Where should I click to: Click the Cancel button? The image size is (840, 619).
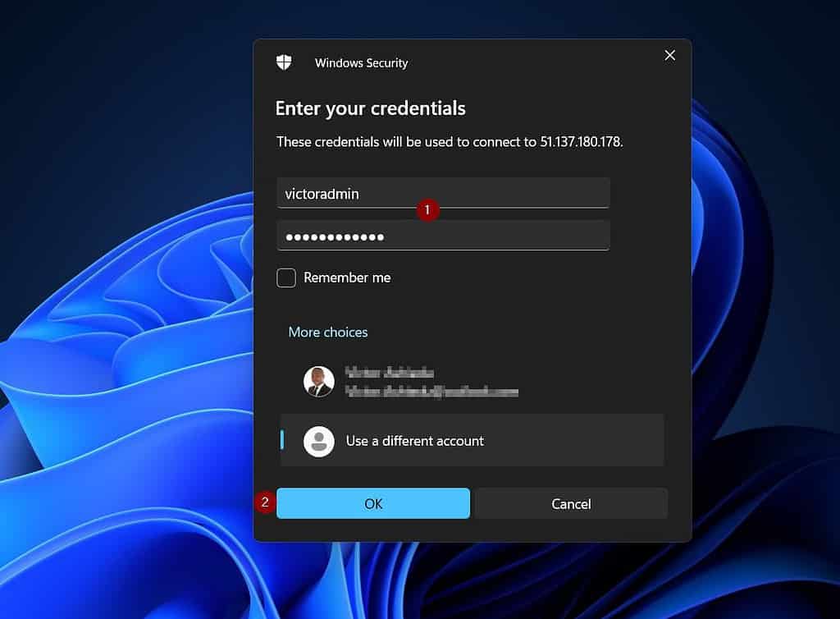[571, 503]
